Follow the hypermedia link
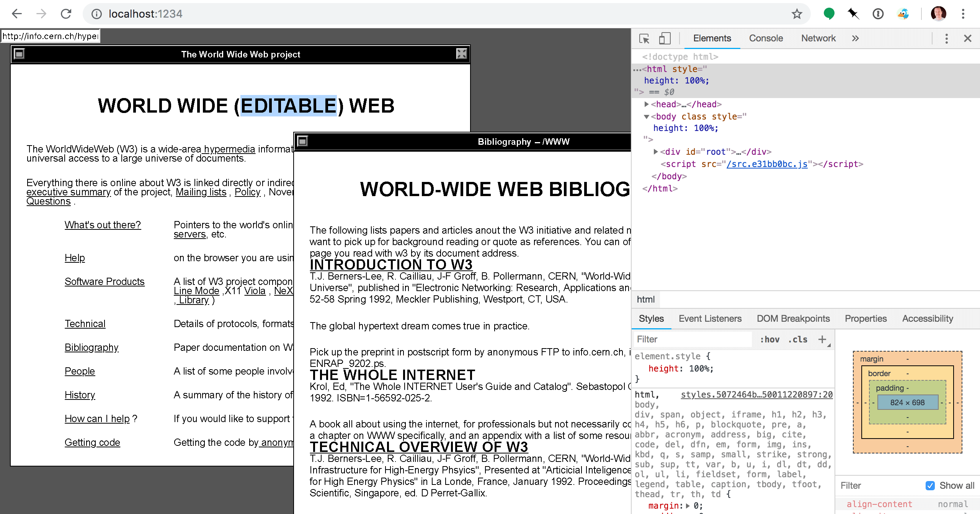The image size is (980, 514). (229, 149)
